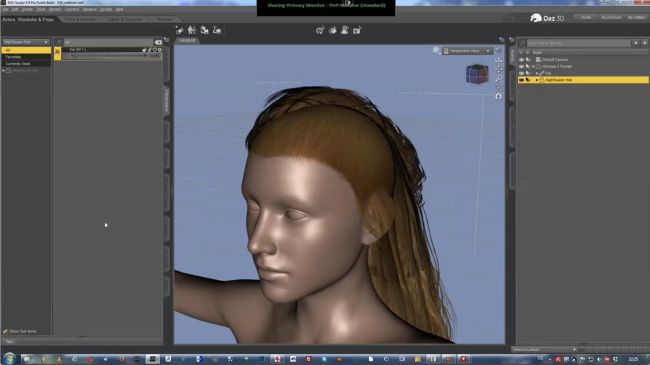650x365 pixels.
Task: Open the Perspective View dropdown
Action: [x=468, y=51]
